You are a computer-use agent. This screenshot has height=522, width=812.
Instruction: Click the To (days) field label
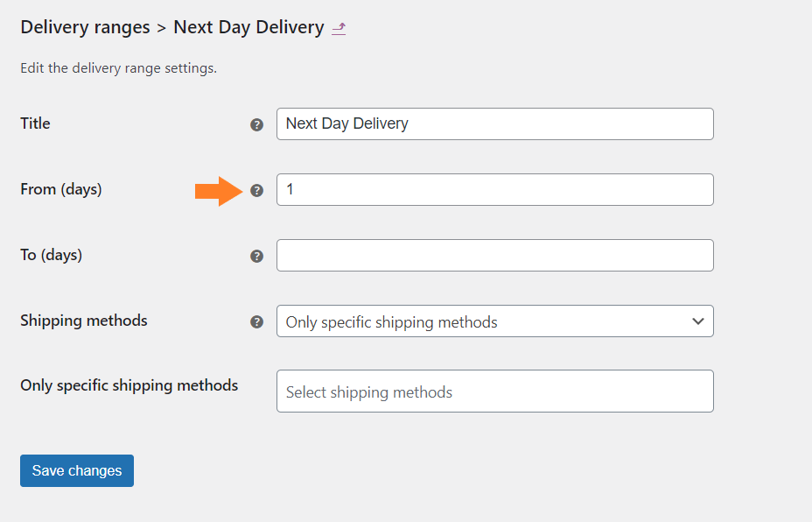pos(52,255)
